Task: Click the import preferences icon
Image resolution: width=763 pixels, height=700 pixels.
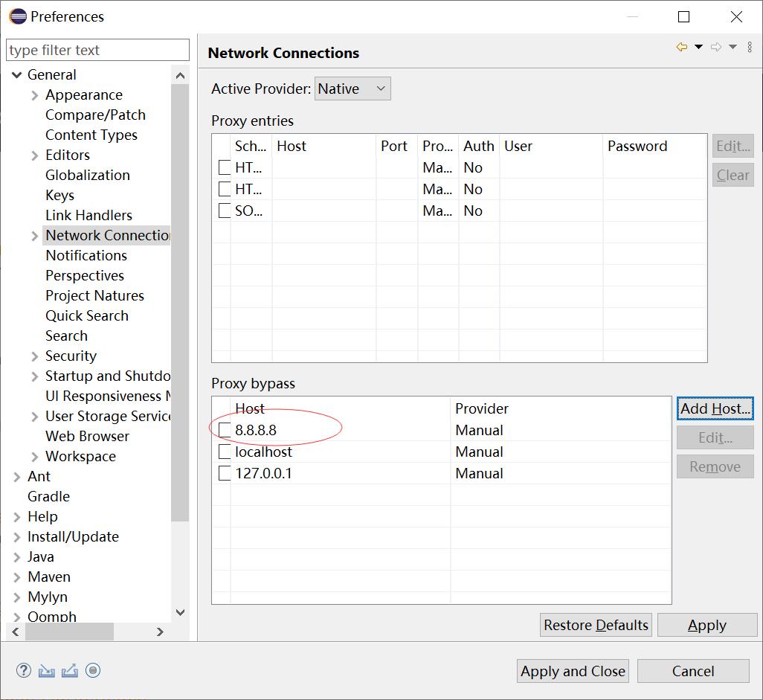Action: (x=46, y=671)
